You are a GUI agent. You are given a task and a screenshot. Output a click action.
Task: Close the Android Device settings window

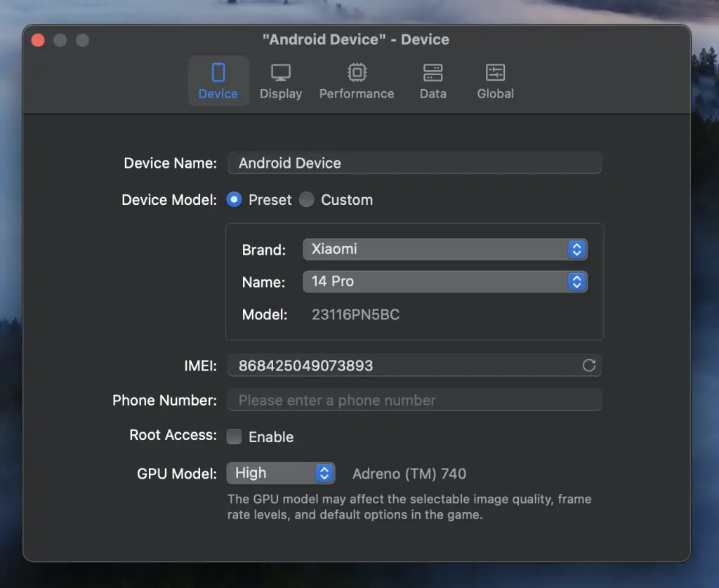38,40
